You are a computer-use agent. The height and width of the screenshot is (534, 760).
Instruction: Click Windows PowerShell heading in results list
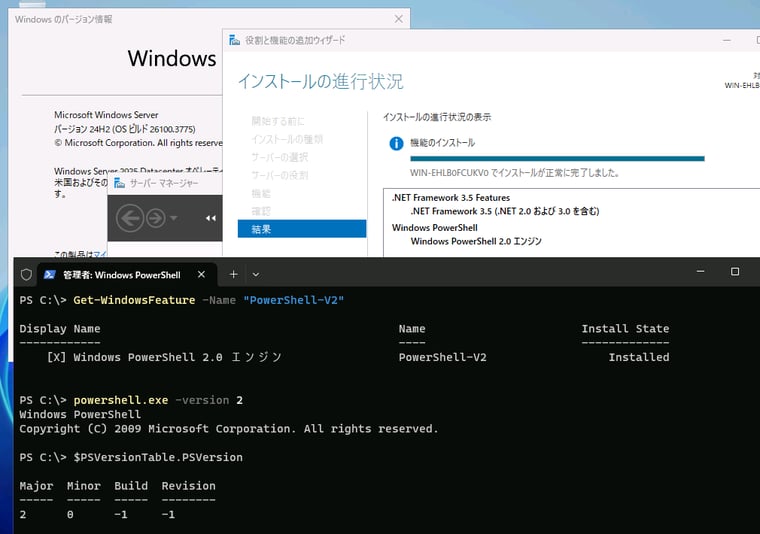click(x=435, y=228)
